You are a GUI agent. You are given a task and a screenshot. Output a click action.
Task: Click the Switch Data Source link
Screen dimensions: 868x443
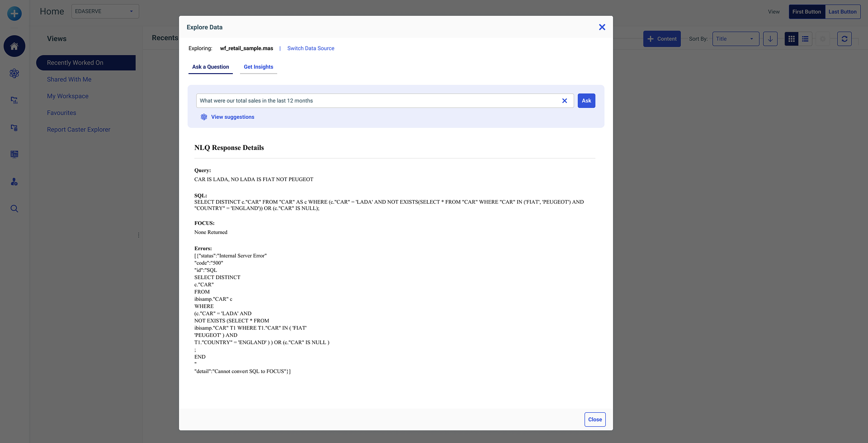pyautogui.click(x=311, y=48)
